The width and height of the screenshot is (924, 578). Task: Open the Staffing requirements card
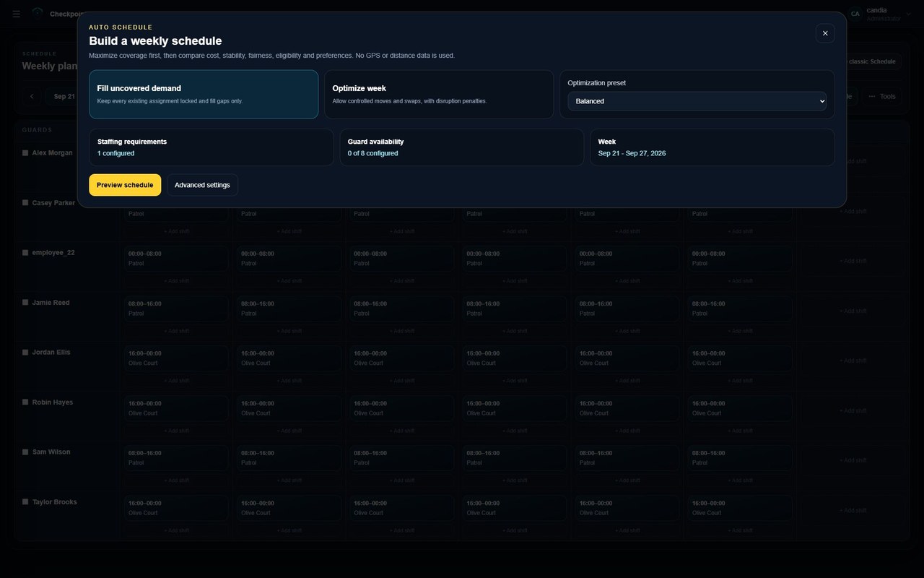[x=212, y=147]
